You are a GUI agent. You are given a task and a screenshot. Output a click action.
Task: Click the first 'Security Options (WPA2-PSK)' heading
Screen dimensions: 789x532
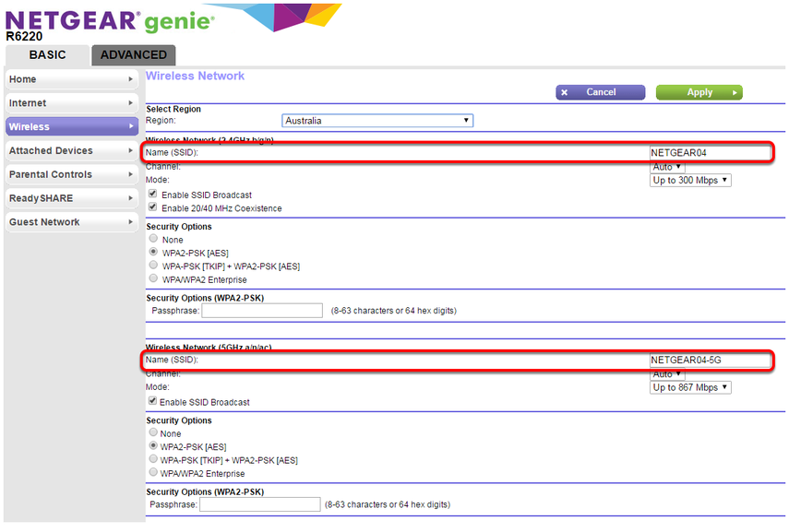(205, 298)
